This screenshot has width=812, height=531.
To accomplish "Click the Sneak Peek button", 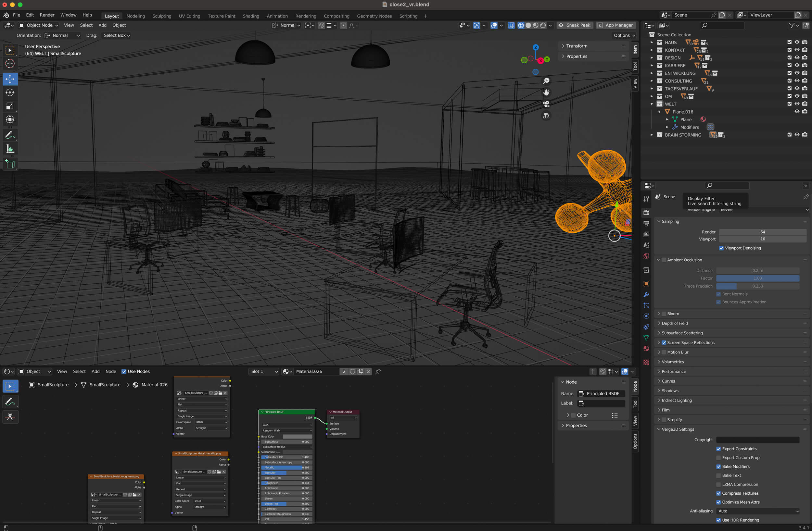I will pyautogui.click(x=574, y=25).
